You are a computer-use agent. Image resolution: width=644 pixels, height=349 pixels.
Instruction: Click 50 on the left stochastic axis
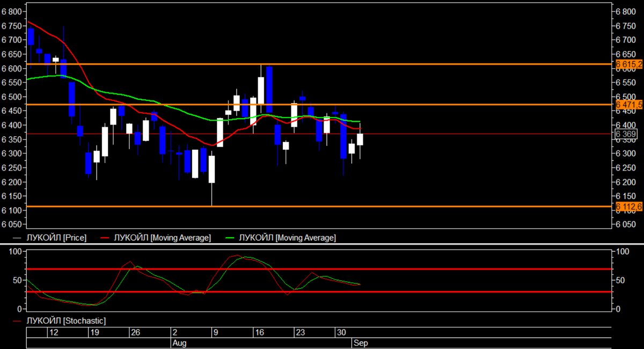tap(18, 280)
